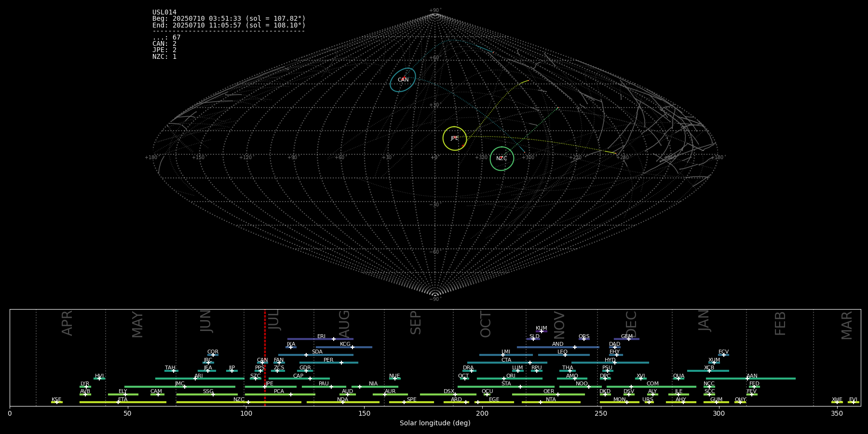This screenshot has width=868, height=434.
Task: Click the +90 latitude label atop sky map
Action: click(435, 11)
